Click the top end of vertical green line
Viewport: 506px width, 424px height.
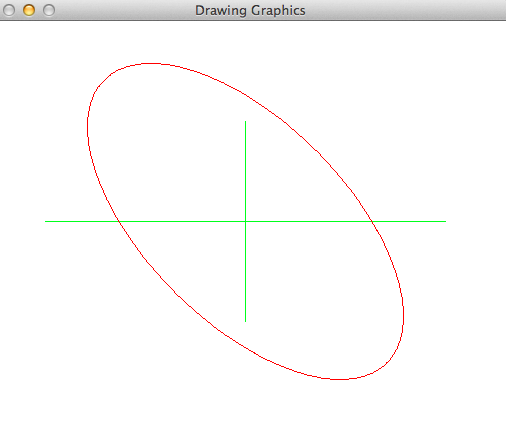pyautogui.click(x=246, y=122)
